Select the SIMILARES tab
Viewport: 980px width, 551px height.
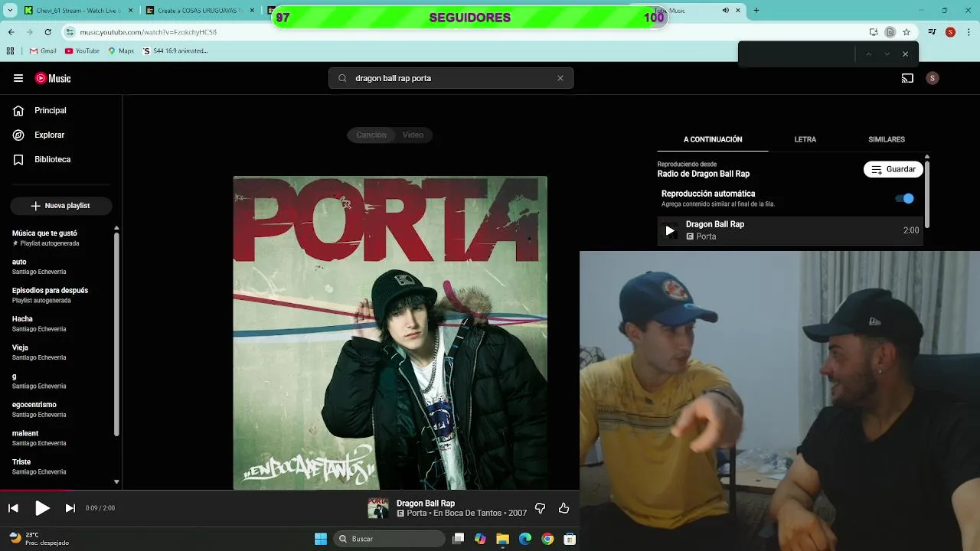tap(887, 139)
